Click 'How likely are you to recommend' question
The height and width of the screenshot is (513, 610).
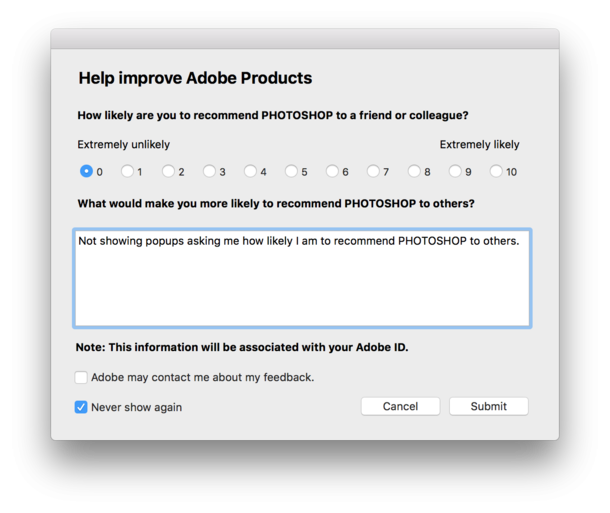(273, 116)
